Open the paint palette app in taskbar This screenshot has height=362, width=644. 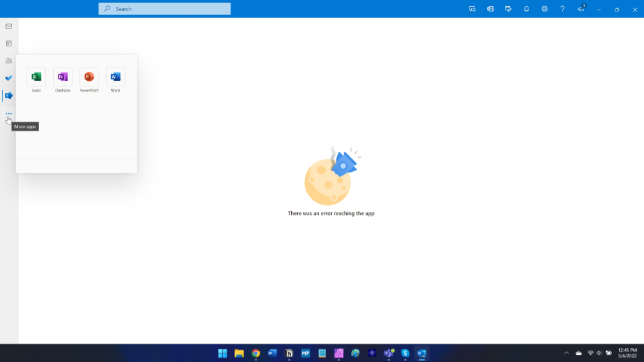click(x=355, y=353)
